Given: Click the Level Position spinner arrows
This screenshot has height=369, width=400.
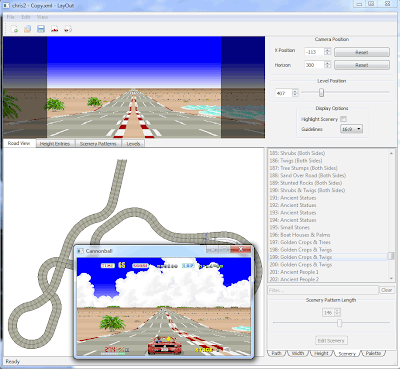Looking at the screenshot, I should 295,93.
